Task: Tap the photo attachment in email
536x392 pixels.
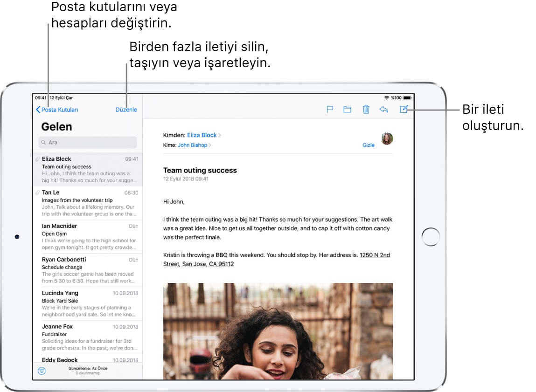Action: (278, 331)
